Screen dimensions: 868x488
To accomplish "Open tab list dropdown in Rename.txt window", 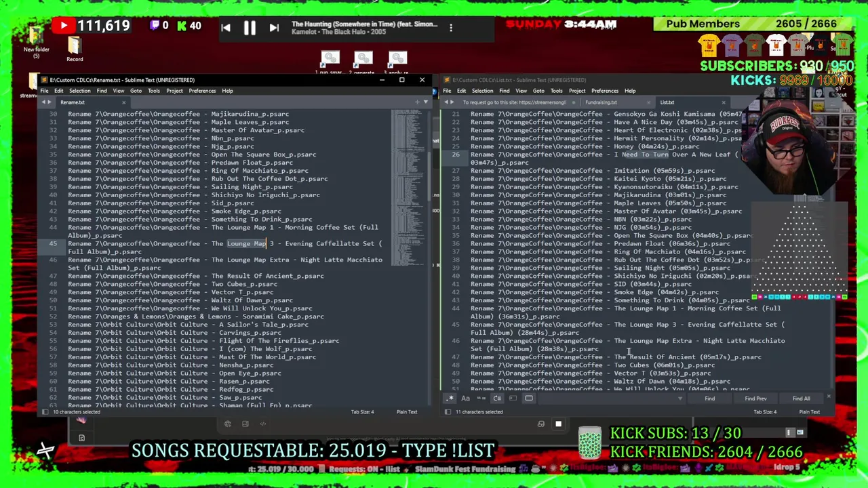I will (x=425, y=102).
